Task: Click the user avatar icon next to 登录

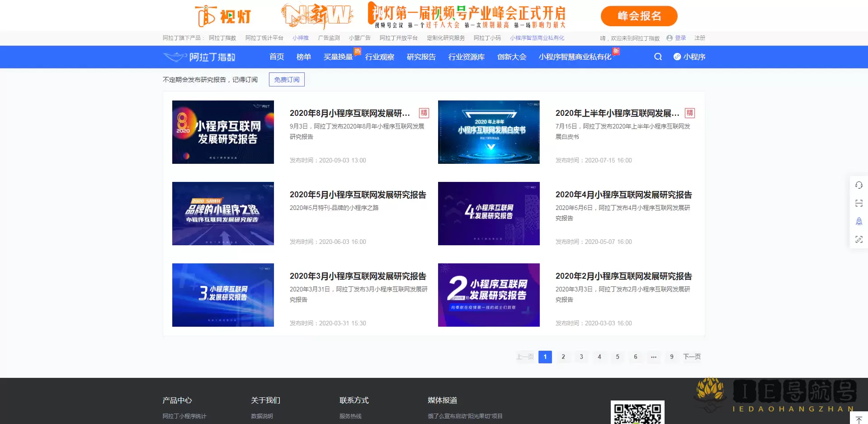Action: (669, 38)
